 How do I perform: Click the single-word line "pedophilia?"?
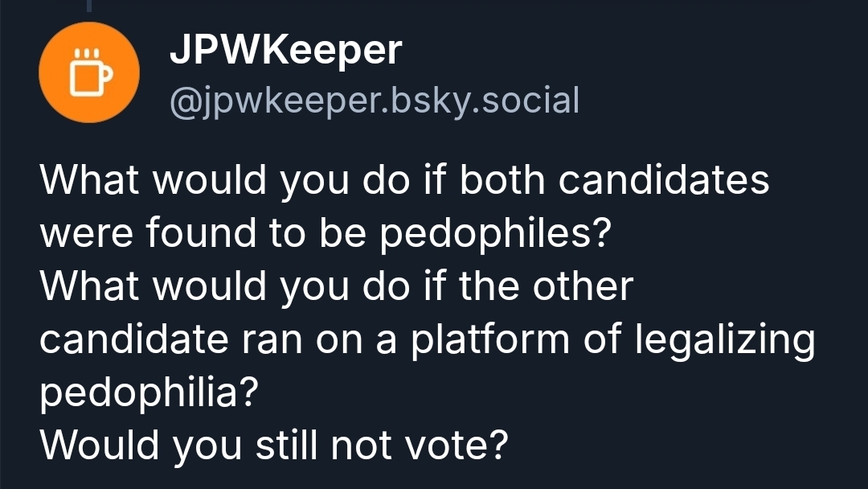pos(149,392)
